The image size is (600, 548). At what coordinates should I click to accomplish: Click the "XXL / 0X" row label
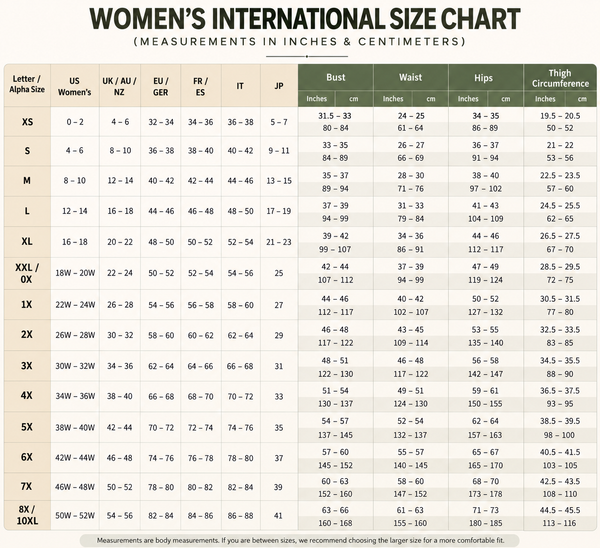coord(27,273)
